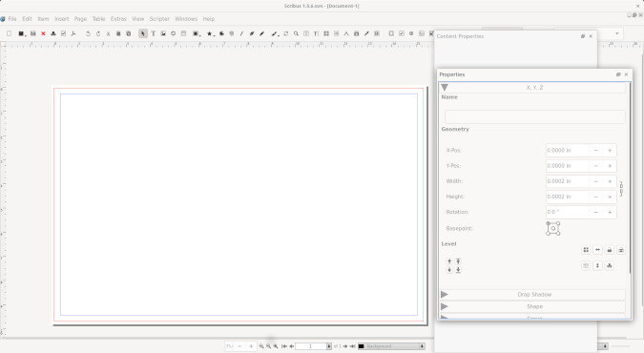644x353 pixels.
Task: Select the Eye Dropper tool
Action: 366,33
